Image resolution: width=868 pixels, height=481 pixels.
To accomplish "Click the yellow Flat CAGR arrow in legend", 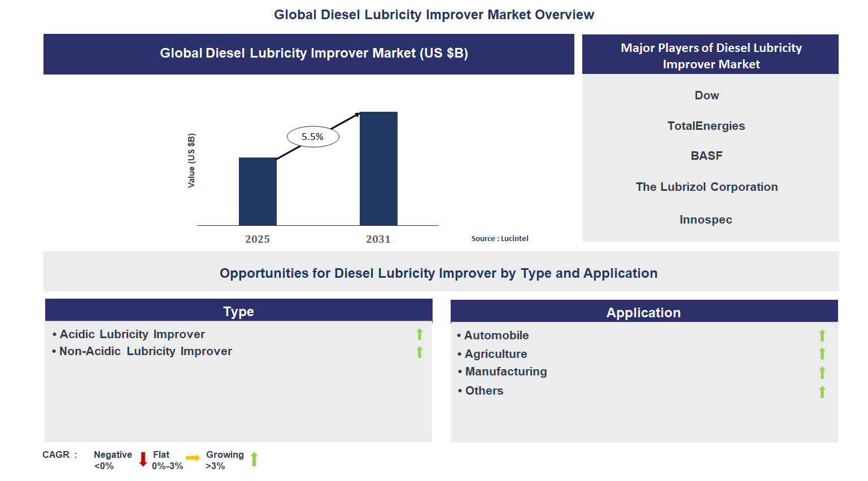I will click(x=192, y=459).
